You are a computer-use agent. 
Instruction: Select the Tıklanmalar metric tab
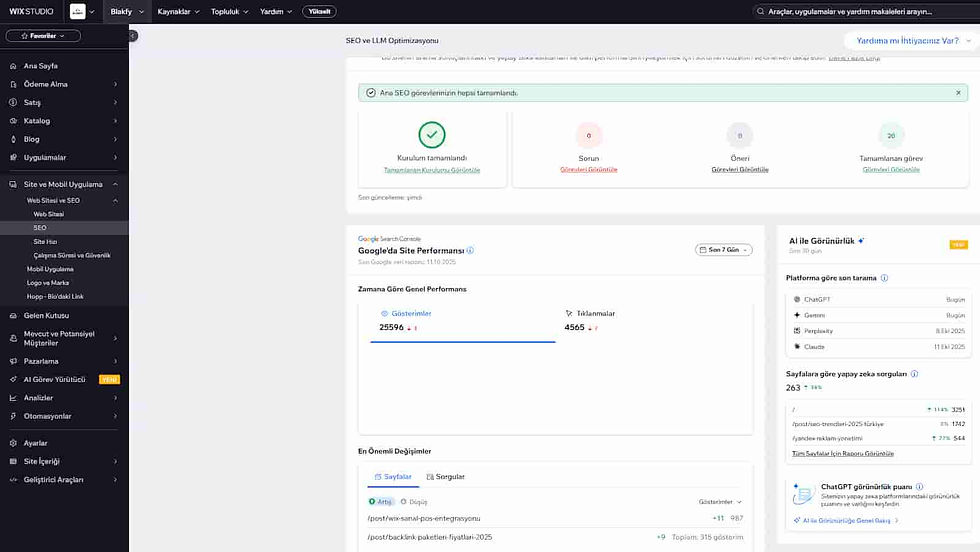coord(650,323)
